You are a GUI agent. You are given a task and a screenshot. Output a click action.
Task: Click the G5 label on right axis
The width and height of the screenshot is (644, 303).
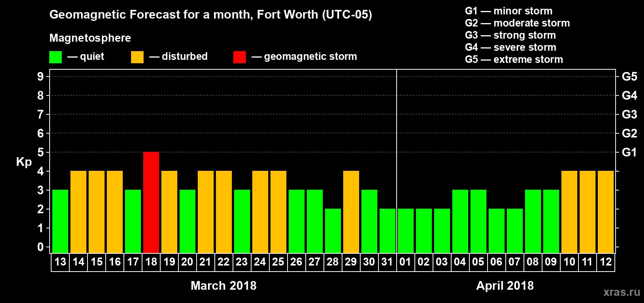tap(630, 77)
